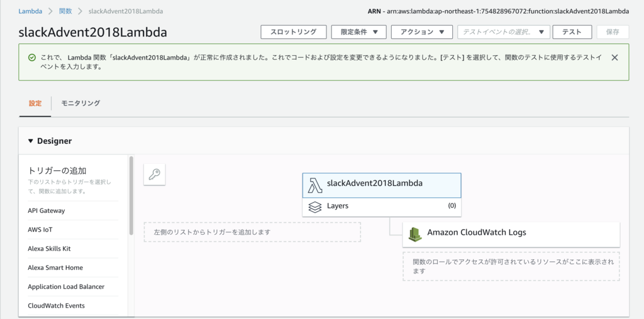The image size is (644, 319).
Task: Click the ARN text in header
Action: pyautogui.click(x=498, y=11)
